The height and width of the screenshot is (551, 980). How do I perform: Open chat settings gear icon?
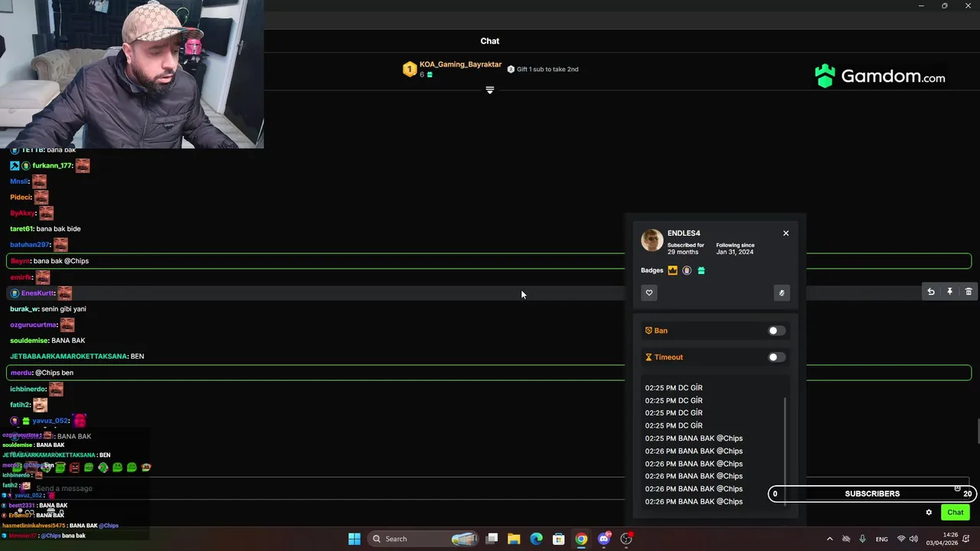click(x=929, y=513)
